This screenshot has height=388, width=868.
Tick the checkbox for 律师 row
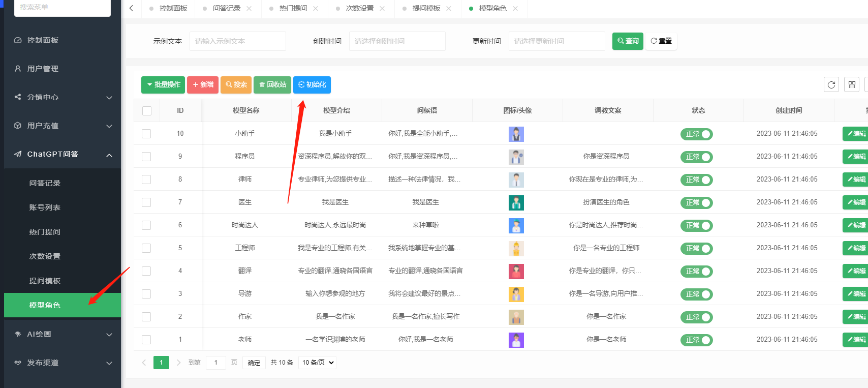[146, 180]
